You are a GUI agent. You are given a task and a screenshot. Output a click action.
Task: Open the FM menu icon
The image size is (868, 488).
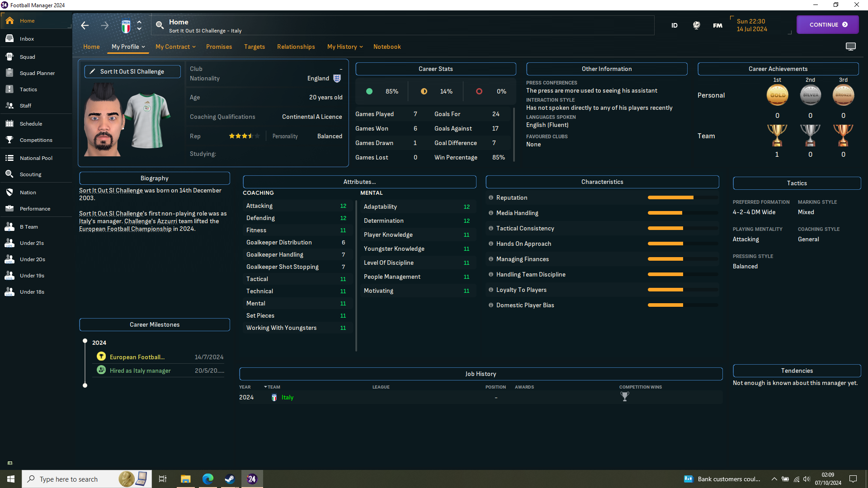(717, 26)
